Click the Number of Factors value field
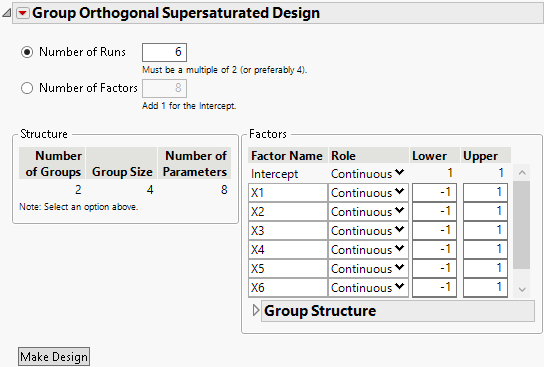The width and height of the screenshot is (544, 367). pos(164,88)
